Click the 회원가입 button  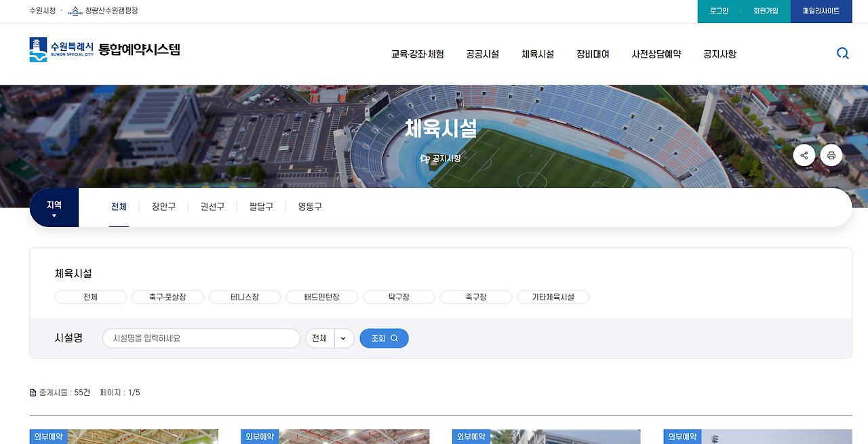pos(766,12)
